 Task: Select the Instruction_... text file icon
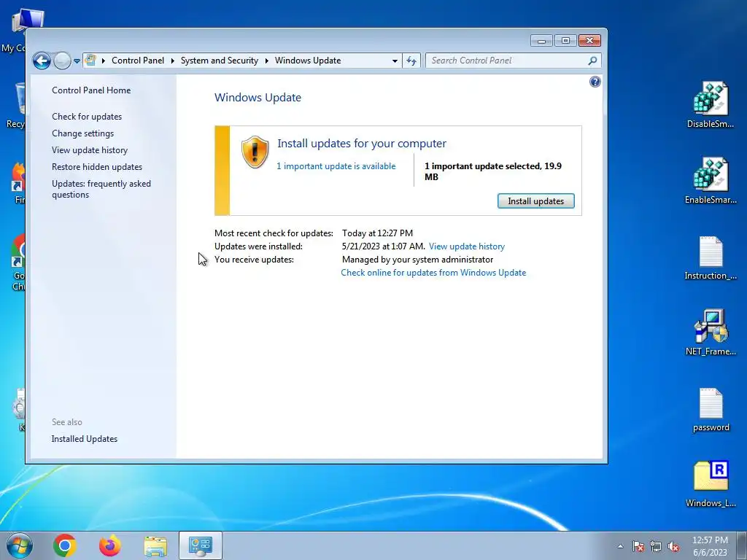tap(711, 257)
